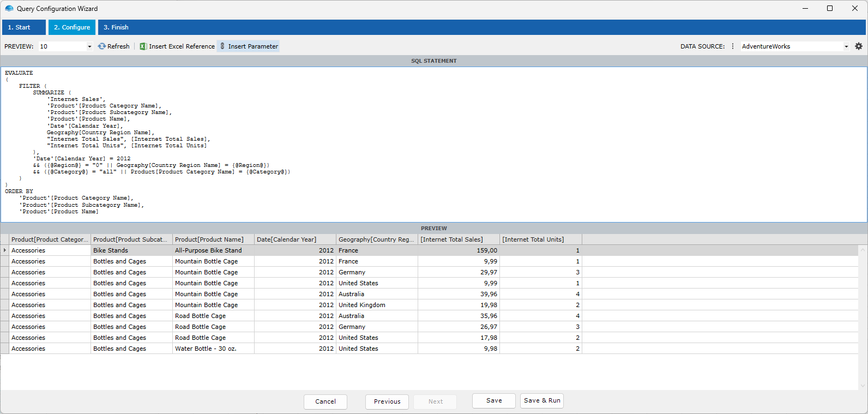The image size is (868, 414).
Task: Click the Insert Parameter icon
Action: 222,46
